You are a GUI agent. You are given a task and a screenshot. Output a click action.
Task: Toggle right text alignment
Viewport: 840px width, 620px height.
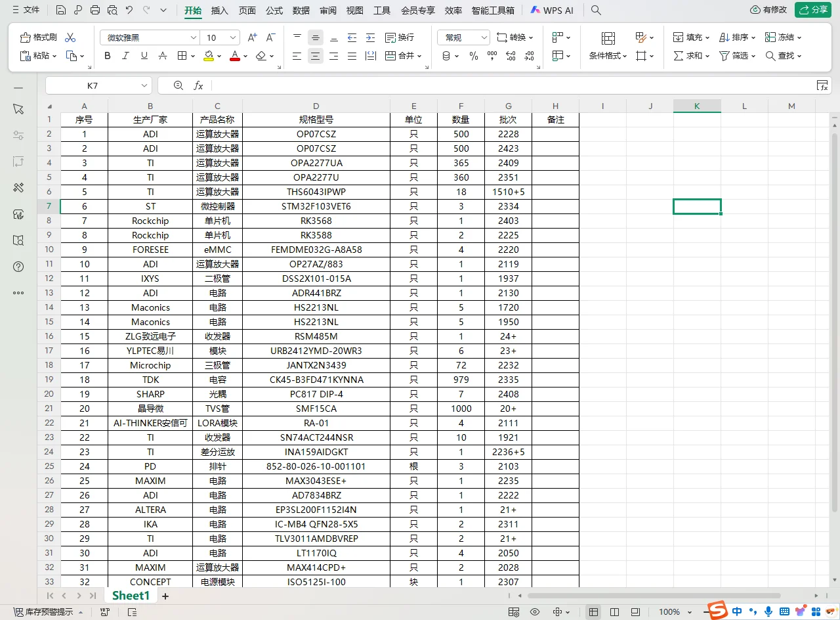click(334, 56)
